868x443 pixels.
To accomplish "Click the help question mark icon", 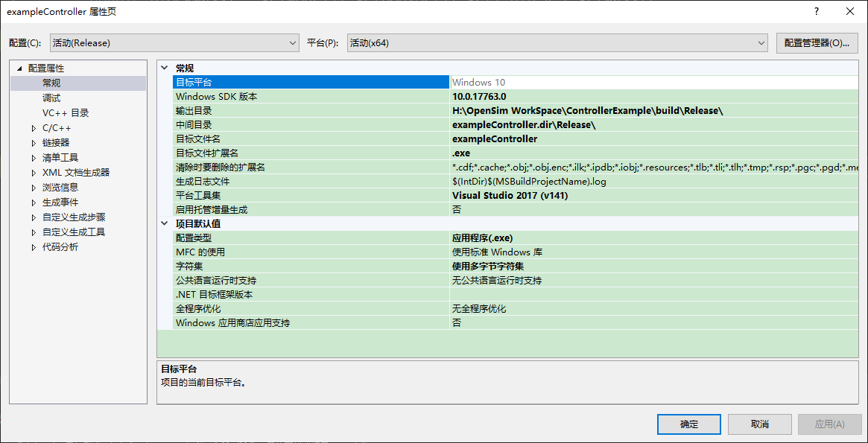I will click(816, 11).
